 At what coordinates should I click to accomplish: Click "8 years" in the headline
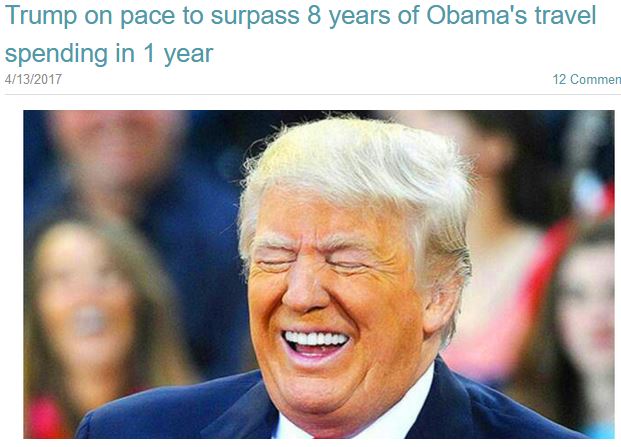349,16
